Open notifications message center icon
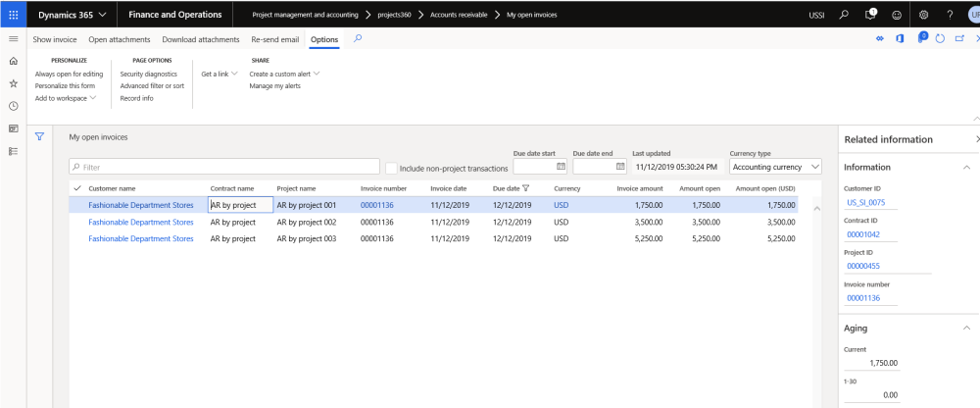Image resolution: width=980 pixels, height=408 pixels. click(871, 15)
